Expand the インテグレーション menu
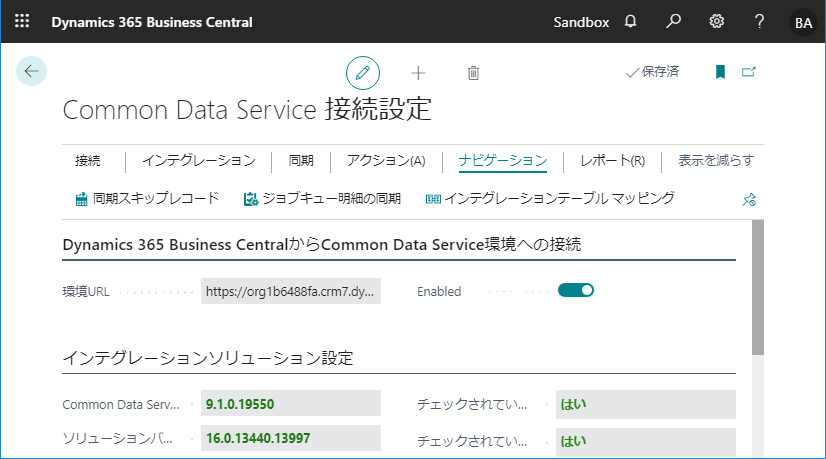Viewport: 826px width, 459px height. click(199, 161)
